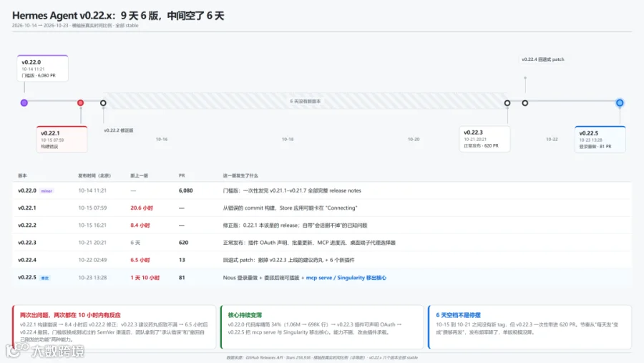Click v0.22.1 description about 'Connecting'

pos(290,208)
